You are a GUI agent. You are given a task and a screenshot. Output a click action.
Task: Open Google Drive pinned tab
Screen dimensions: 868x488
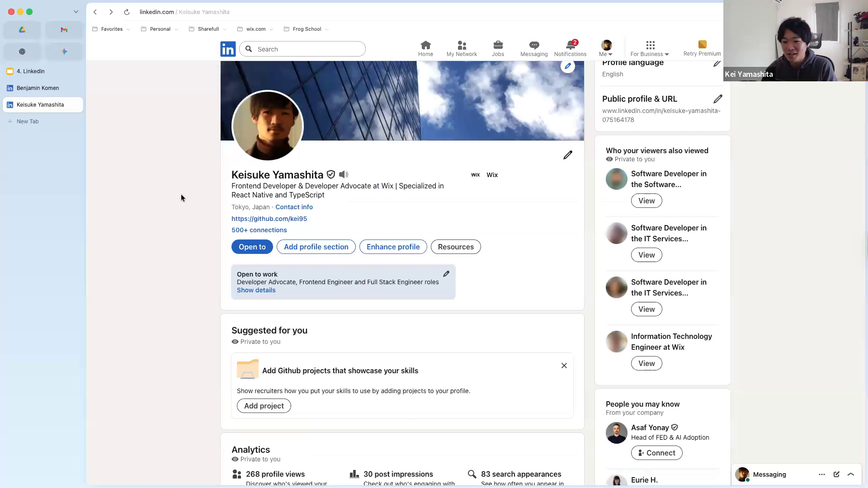pos(22,30)
